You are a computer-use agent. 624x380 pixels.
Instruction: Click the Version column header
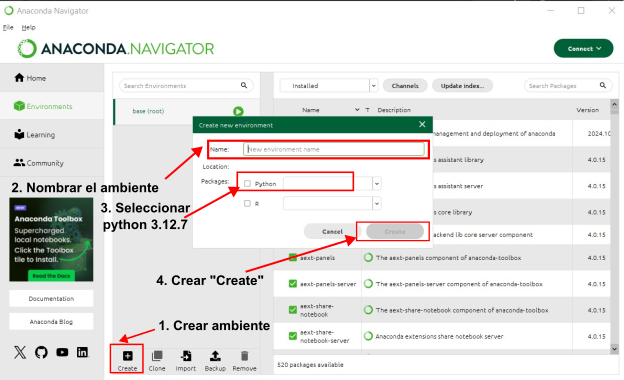(x=587, y=110)
